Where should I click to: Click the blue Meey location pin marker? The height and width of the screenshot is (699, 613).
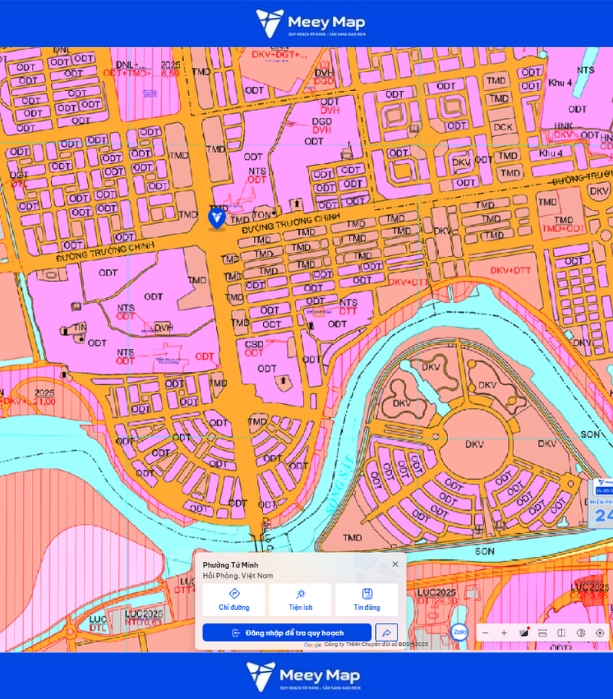click(x=217, y=218)
